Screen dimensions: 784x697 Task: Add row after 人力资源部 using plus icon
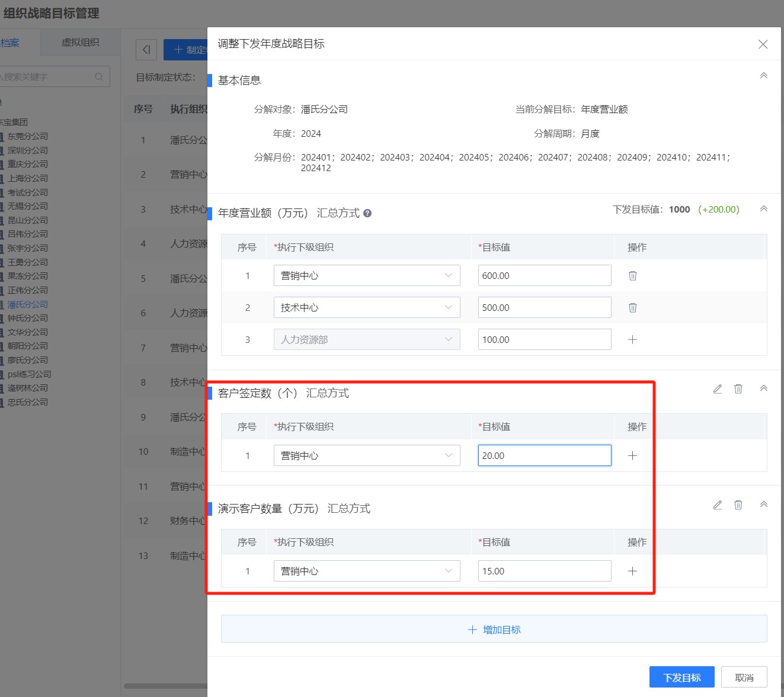[x=632, y=340]
